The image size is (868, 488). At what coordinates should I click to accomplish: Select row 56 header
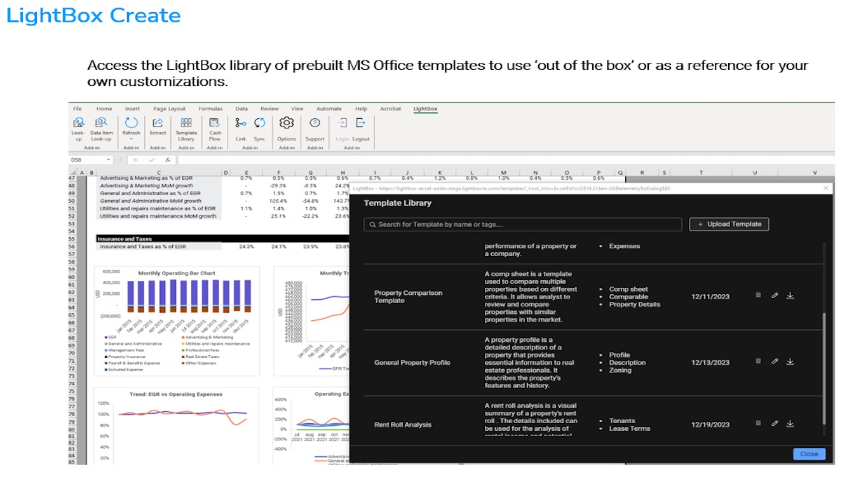72,247
